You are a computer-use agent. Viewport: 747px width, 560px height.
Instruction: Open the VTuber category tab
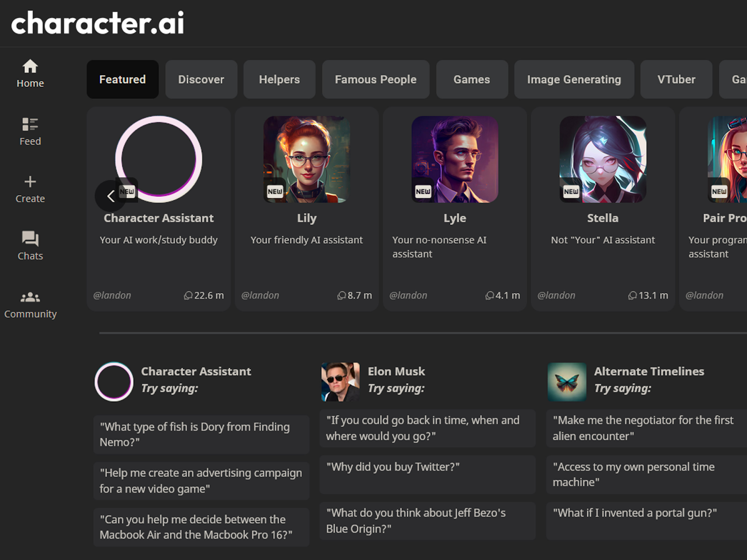point(676,79)
